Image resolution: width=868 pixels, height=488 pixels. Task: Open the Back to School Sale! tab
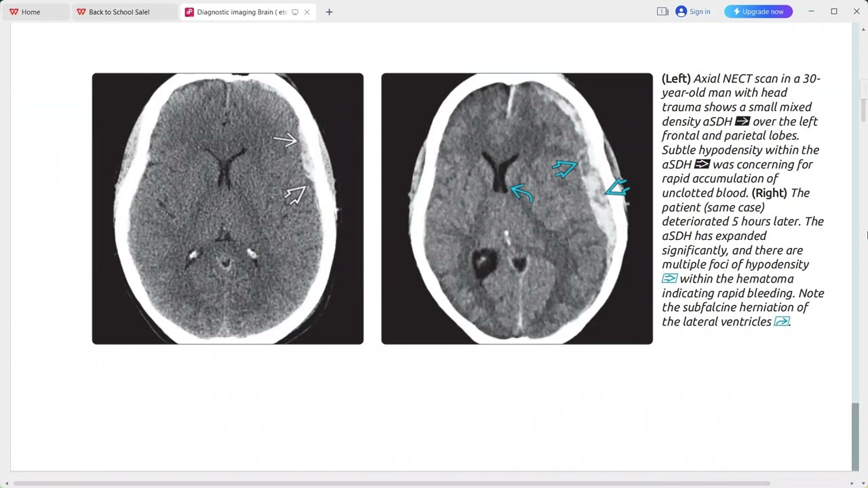[119, 12]
